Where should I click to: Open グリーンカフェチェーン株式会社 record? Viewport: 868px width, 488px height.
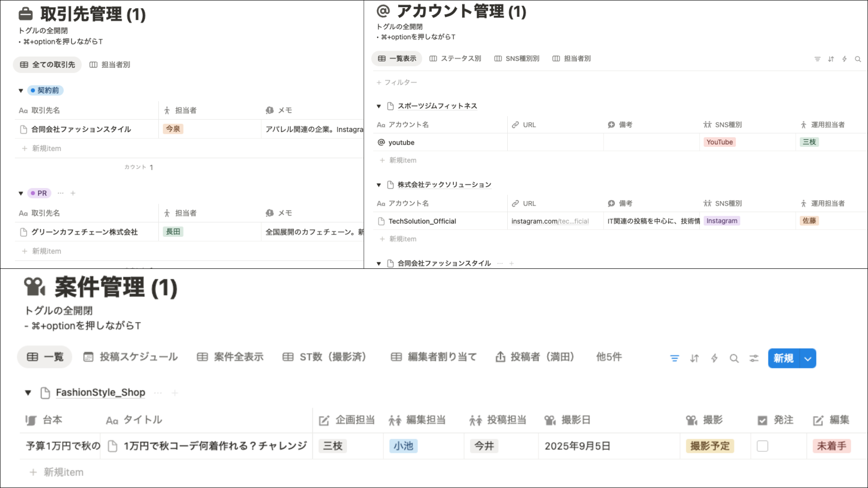[85, 232]
